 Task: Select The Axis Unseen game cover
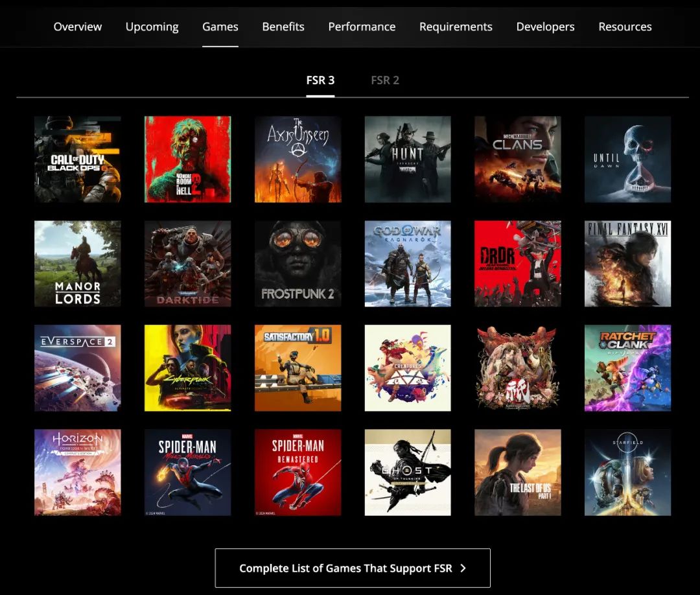(297, 159)
